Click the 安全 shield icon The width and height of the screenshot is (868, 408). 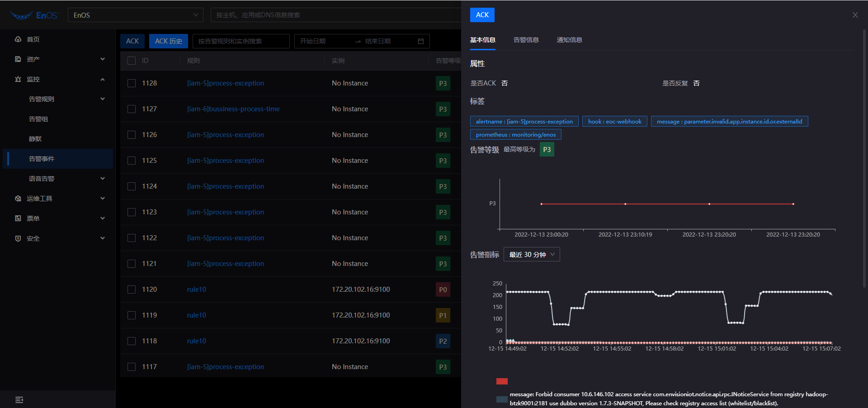18,238
